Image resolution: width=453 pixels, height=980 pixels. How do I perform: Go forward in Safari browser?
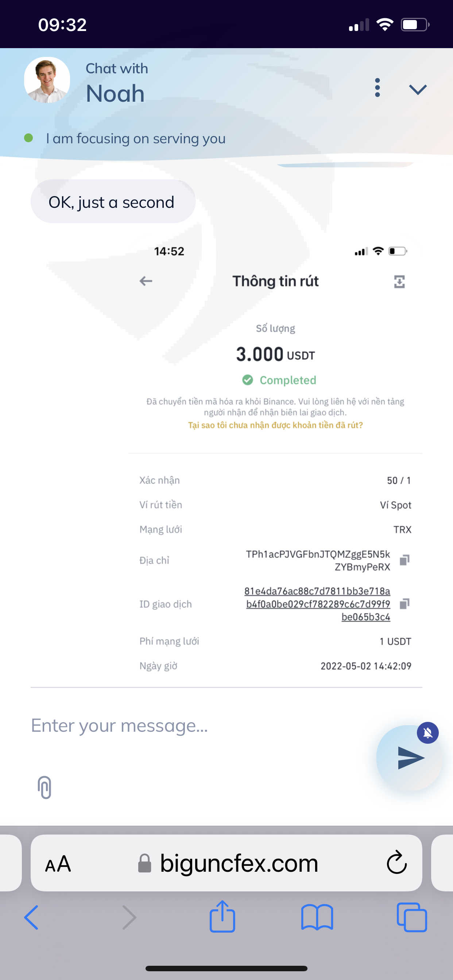[x=129, y=917]
